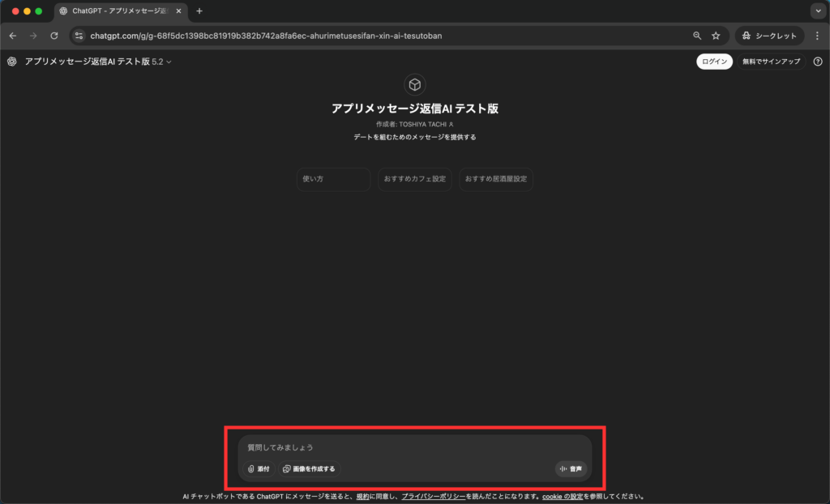Open the プライバシーポリシー link
The height and width of the screenshot is (504, 830).
[x=433, y=496]
